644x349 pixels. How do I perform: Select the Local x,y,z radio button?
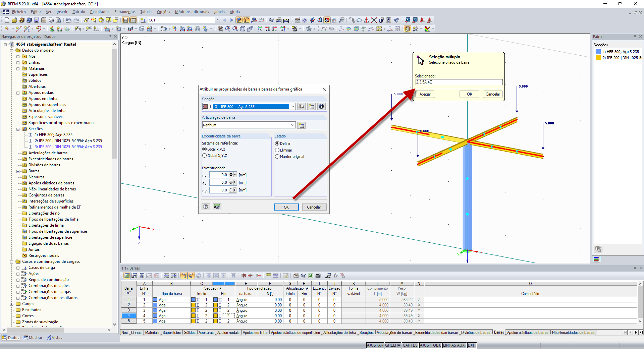point(204,149)
